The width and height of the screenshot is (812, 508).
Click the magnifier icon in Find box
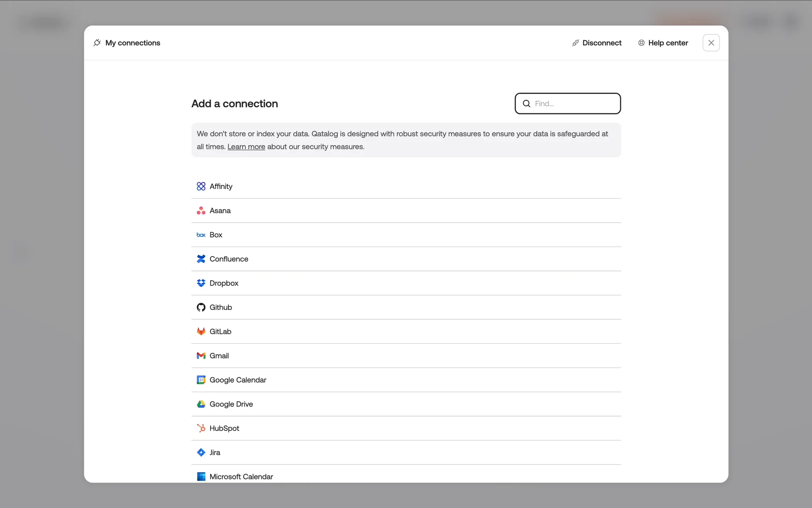pos(527,104)
